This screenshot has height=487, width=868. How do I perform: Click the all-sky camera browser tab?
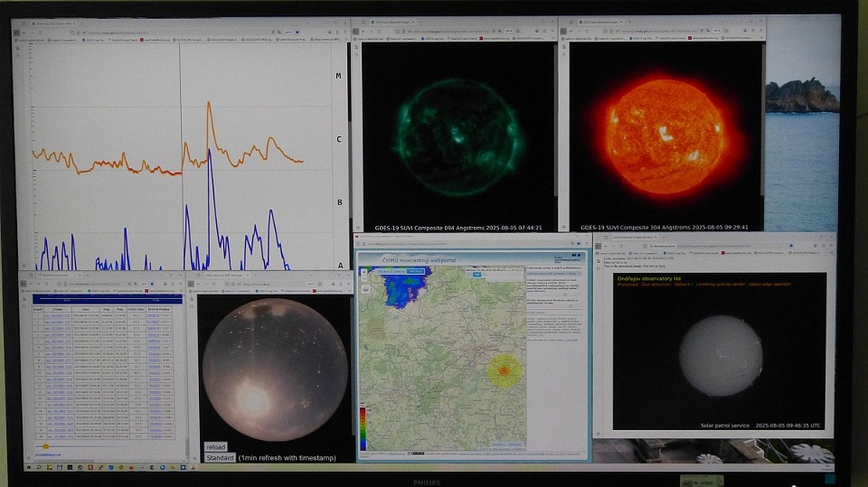pos(226,275)
